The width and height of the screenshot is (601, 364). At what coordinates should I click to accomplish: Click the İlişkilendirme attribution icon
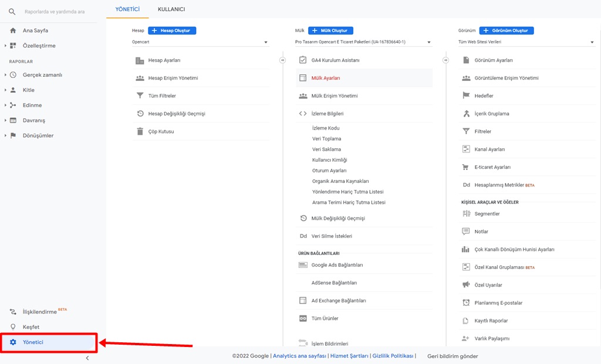click(13, 312)
